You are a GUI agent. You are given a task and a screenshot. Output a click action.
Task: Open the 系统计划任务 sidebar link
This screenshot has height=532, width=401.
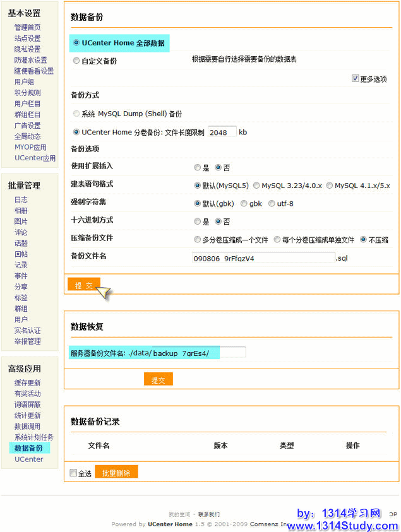(34, 437)
